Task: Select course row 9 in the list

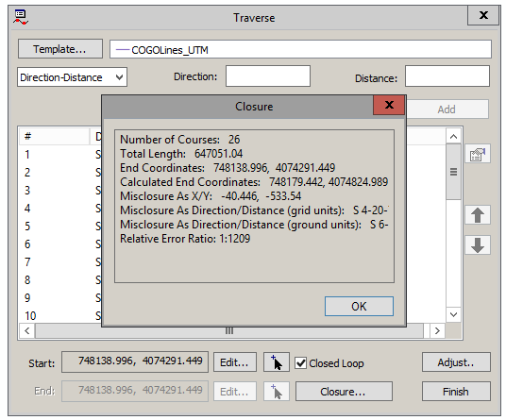Action: click(60, 297)
